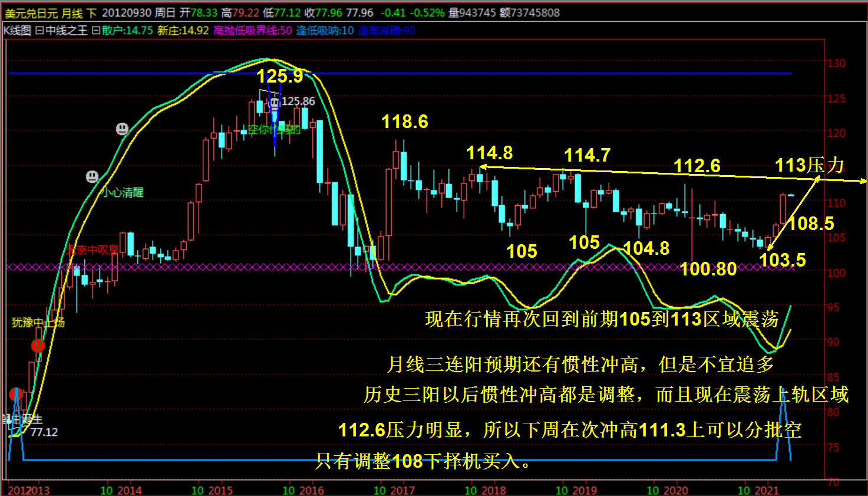Select the 中线之王 indicator name
Screen dimensions: 868x496
coord(66,31)
